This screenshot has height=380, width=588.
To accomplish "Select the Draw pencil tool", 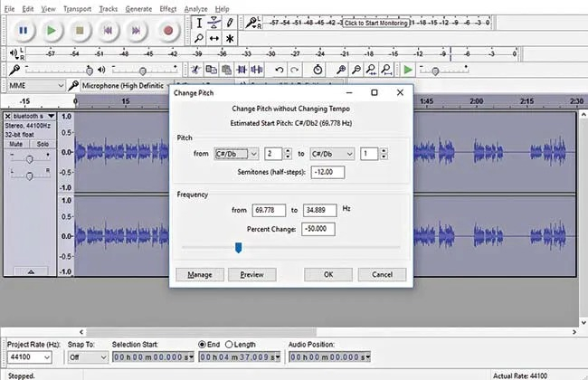I will coord(230,23).
